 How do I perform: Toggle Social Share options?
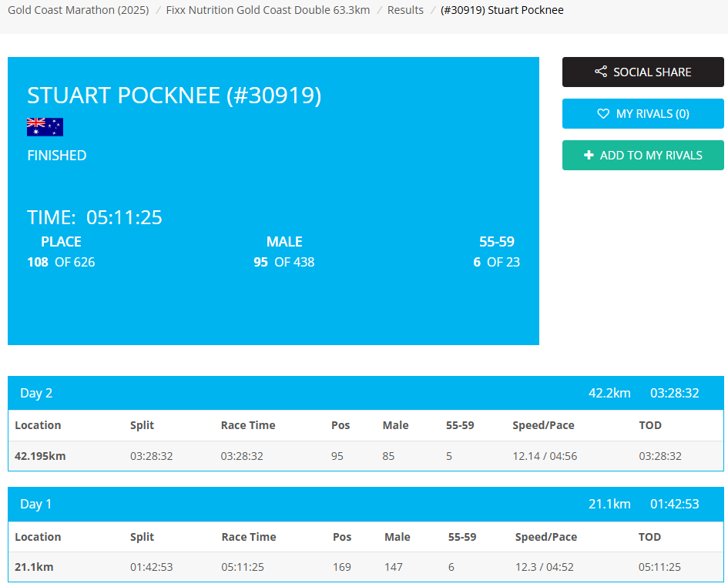point(642,72)
